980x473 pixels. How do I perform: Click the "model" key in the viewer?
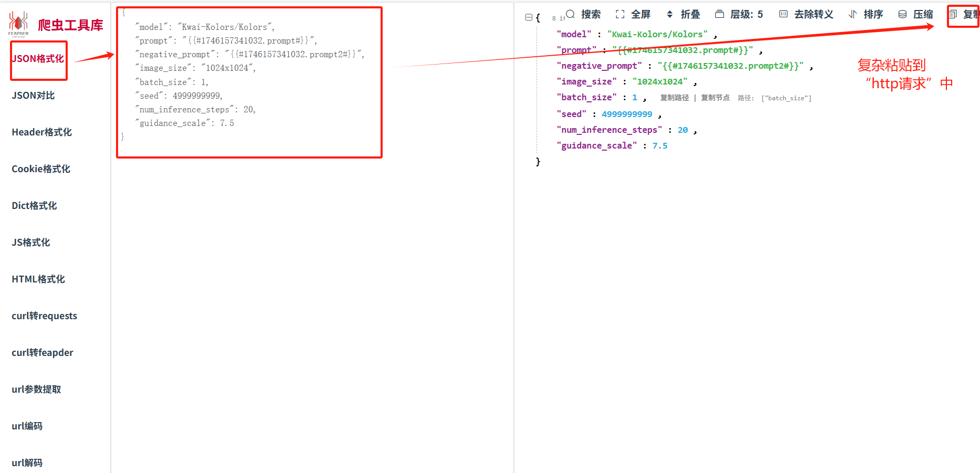coord(574,34)
